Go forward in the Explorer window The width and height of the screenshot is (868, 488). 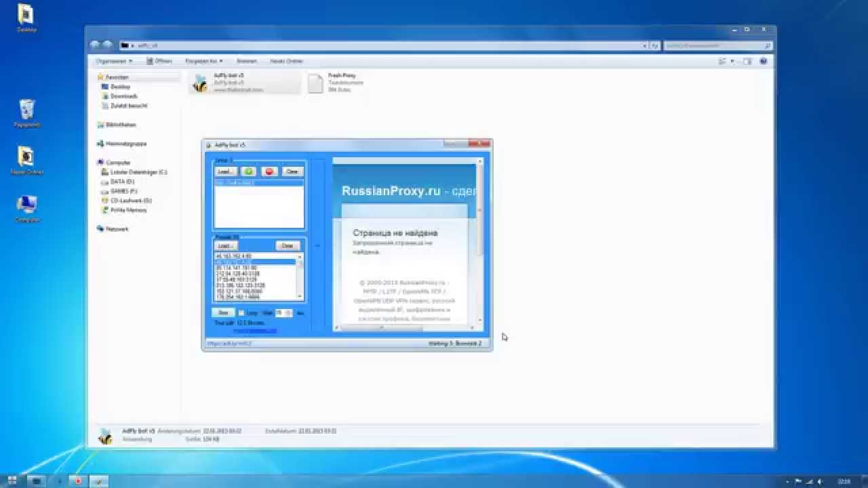(x=108, y=45)
